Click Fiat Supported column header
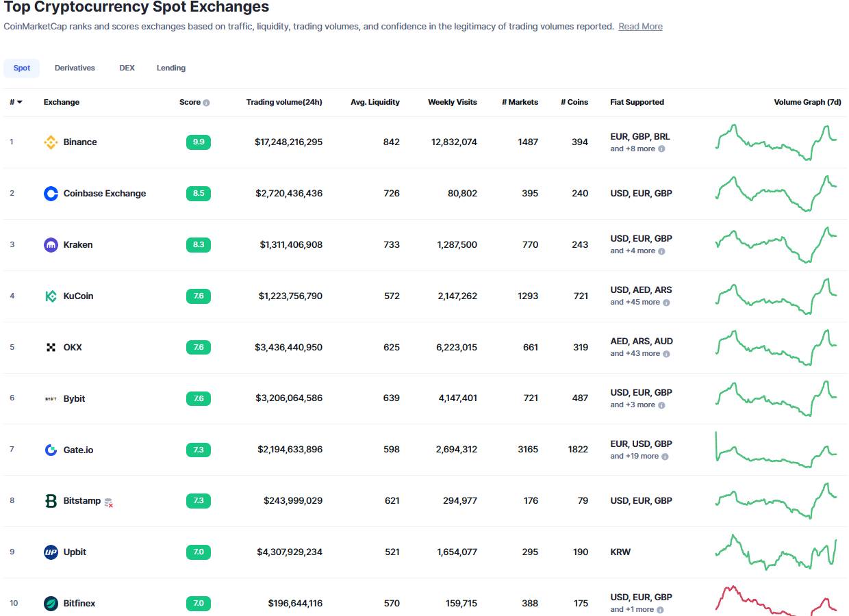 coord(637,102)
